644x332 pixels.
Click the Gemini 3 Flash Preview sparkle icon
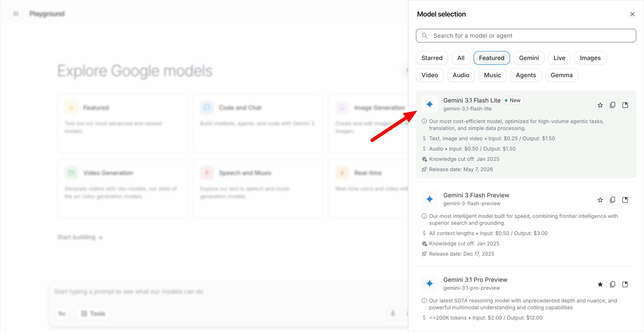coord(429,199)
